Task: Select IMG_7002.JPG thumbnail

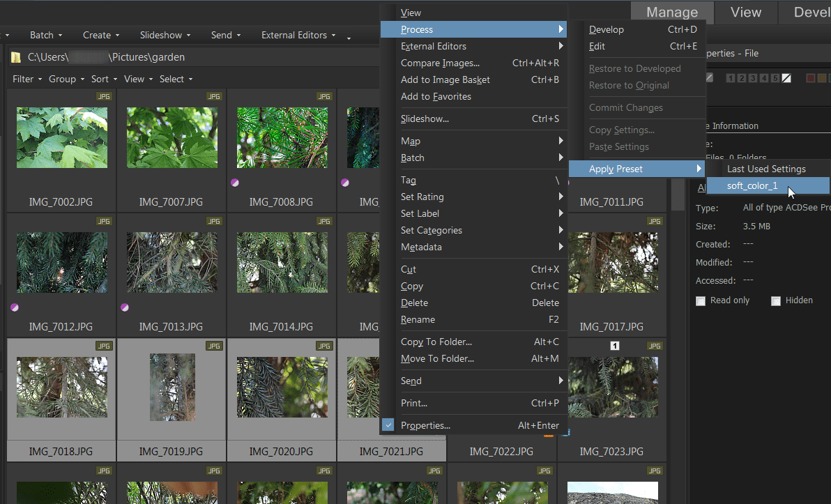Action: coord(61,138)
